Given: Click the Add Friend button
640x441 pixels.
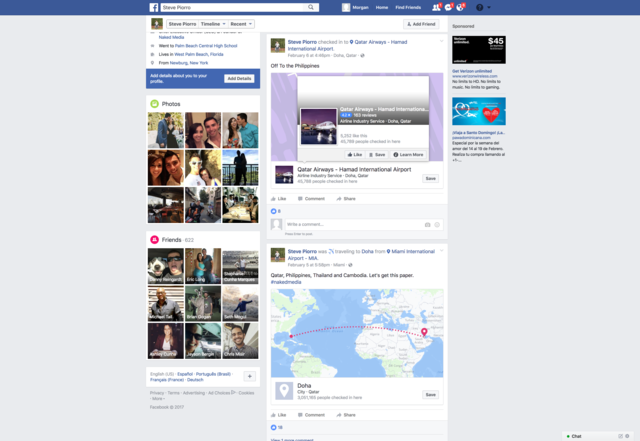Looking at the screenshot, I should pos(421,24).
